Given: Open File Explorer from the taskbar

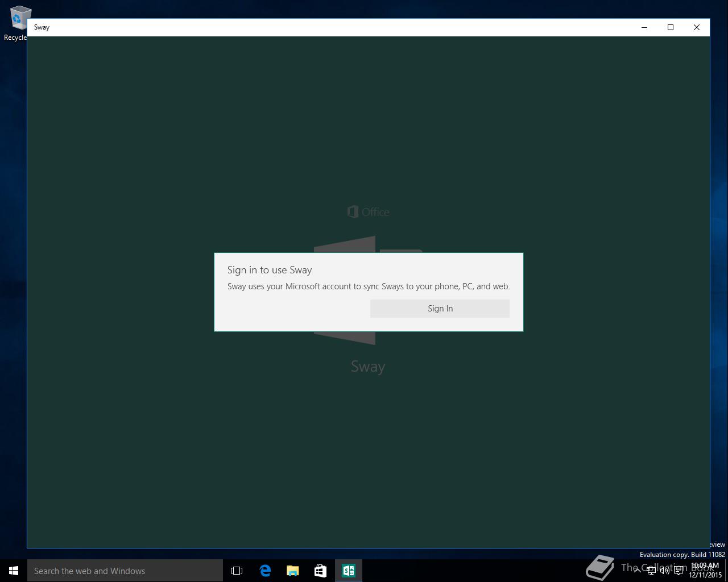Looking at the screenshot, I should pyautogui.click(x=293, y=571).
